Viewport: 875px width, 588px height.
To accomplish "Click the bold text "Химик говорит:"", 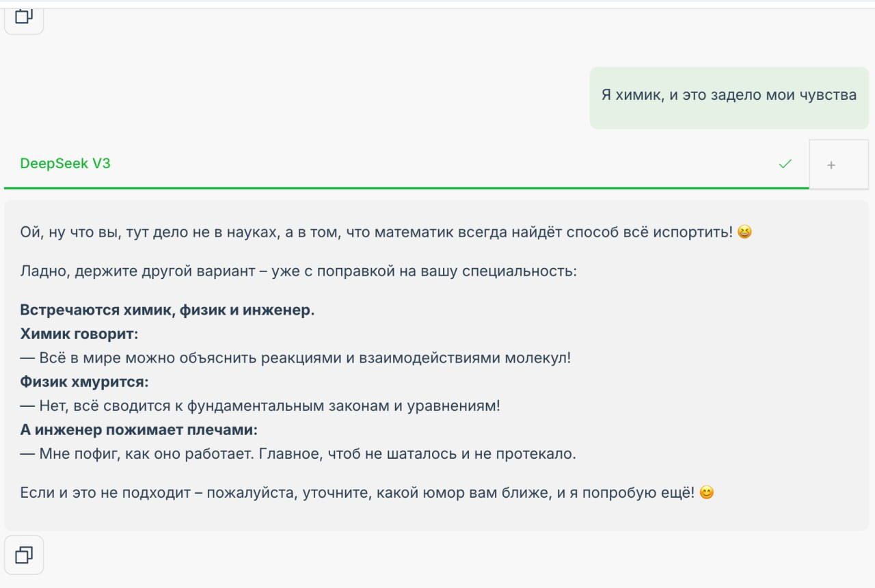I will (x=79, y=334).
